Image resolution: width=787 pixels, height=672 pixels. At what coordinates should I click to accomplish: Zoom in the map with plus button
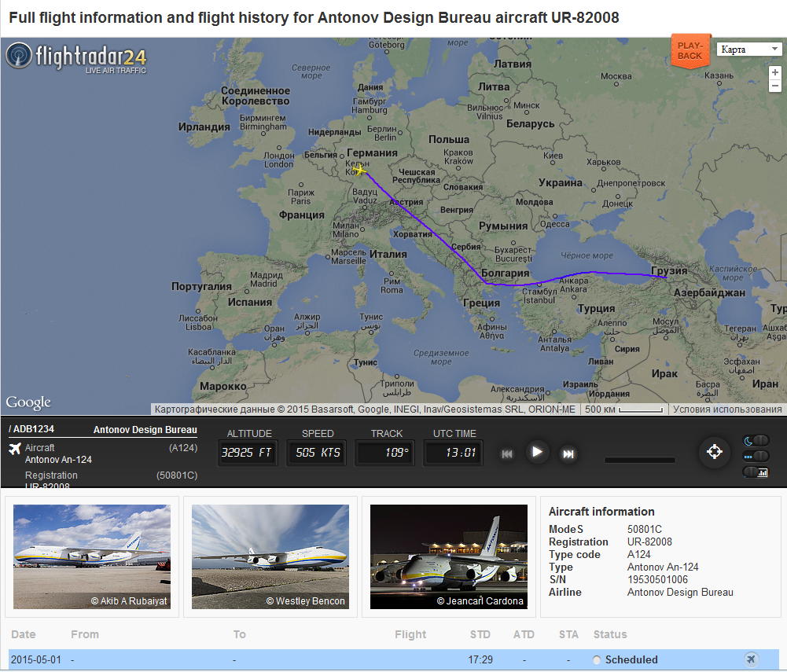[775, 73]
